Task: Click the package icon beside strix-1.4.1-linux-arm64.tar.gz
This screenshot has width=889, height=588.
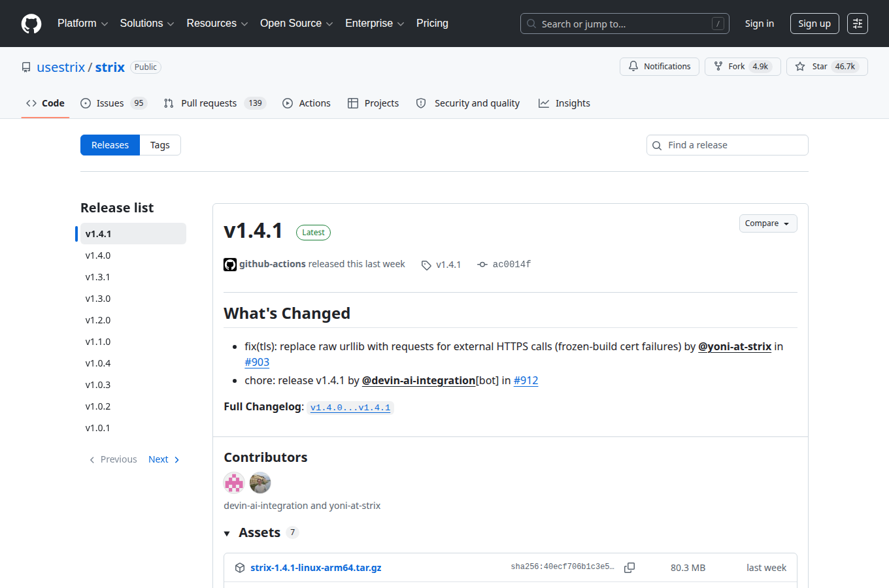Action: pyautogui.click(x=240, y=568)
